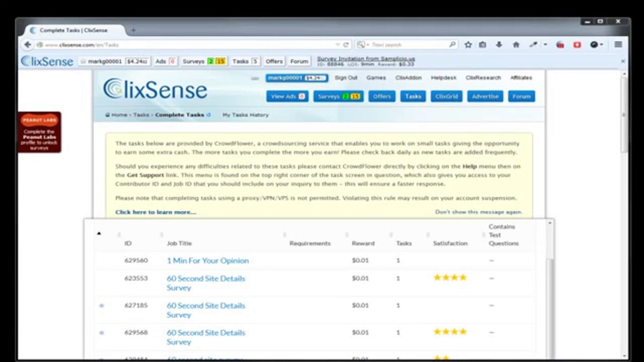This screenshot has height=362, width=644.
Task: Open the Survey Invitation from Samplicio.us link
Action: click(x=366, y=59)
